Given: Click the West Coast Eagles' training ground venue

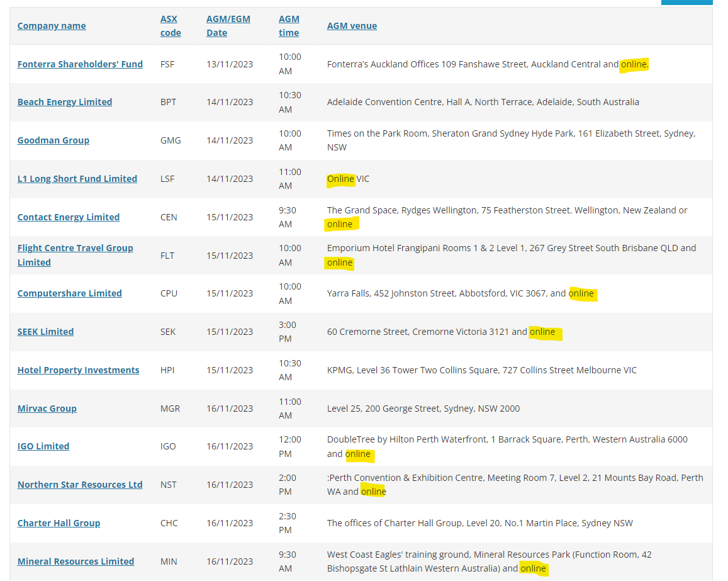Looking at the screenshot, I should point(490,561).
